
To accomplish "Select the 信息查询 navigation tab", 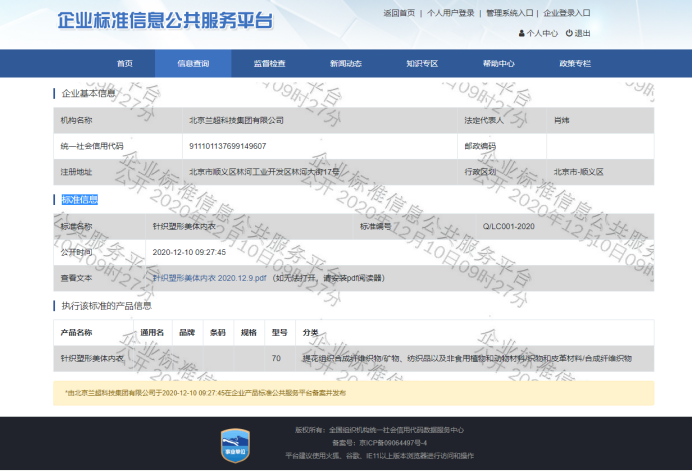I will click(x=193, y=64).
